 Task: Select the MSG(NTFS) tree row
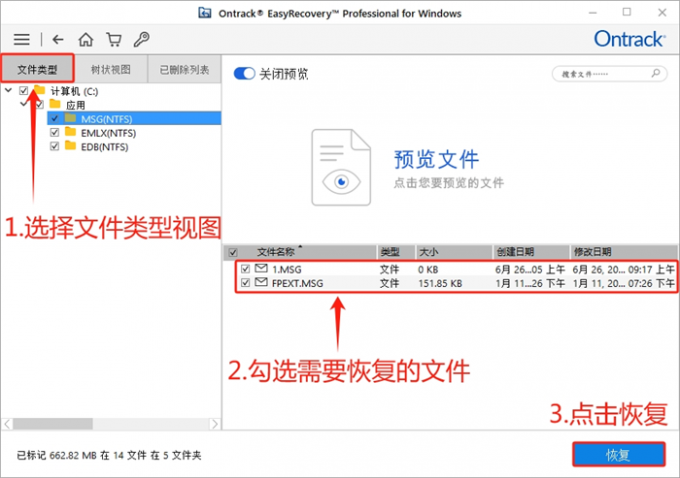pos(134,118)
